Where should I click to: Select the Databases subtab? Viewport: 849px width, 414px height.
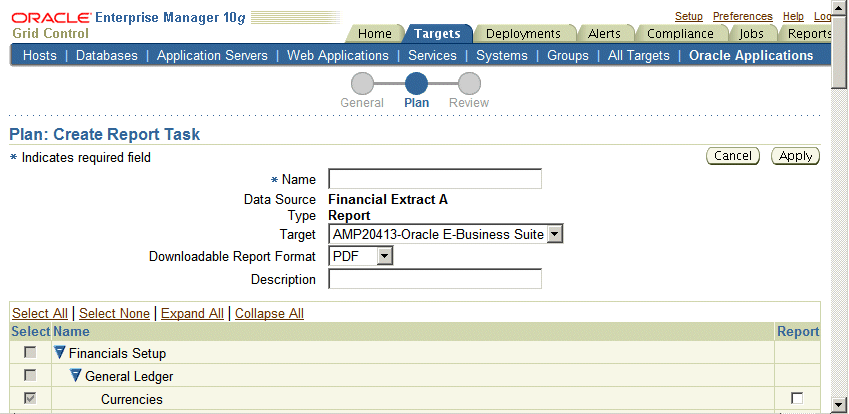point(107,56)
